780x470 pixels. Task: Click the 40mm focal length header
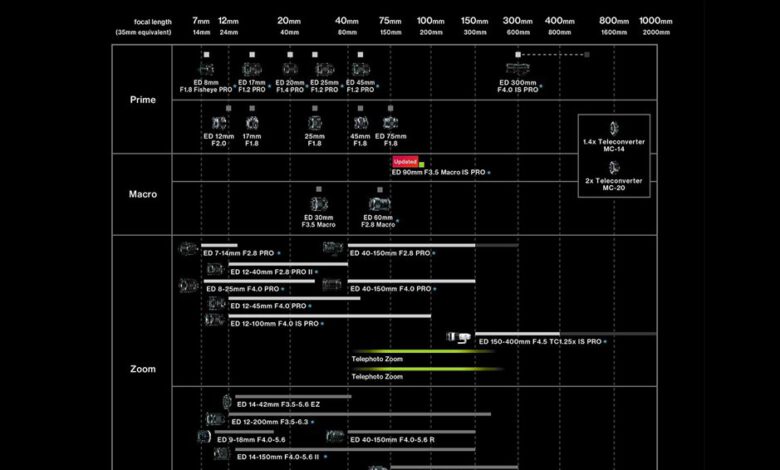point(347,21)
